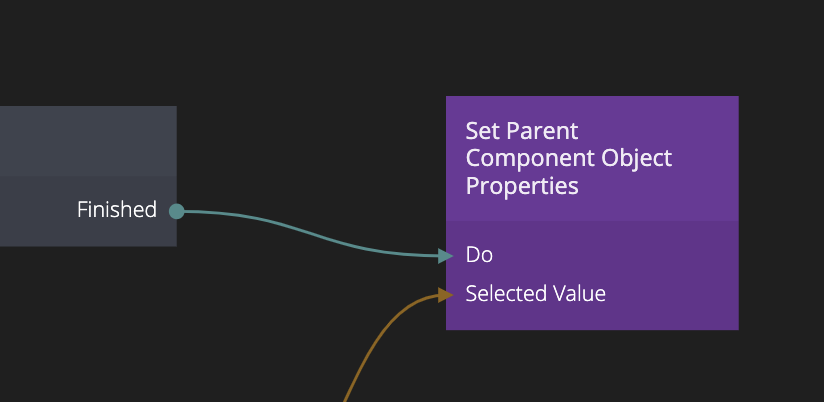Click empty canvas below the gray node

click(x=90, y=320)
